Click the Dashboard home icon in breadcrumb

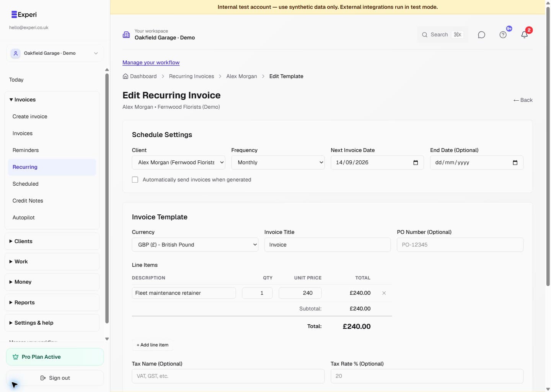126,76
